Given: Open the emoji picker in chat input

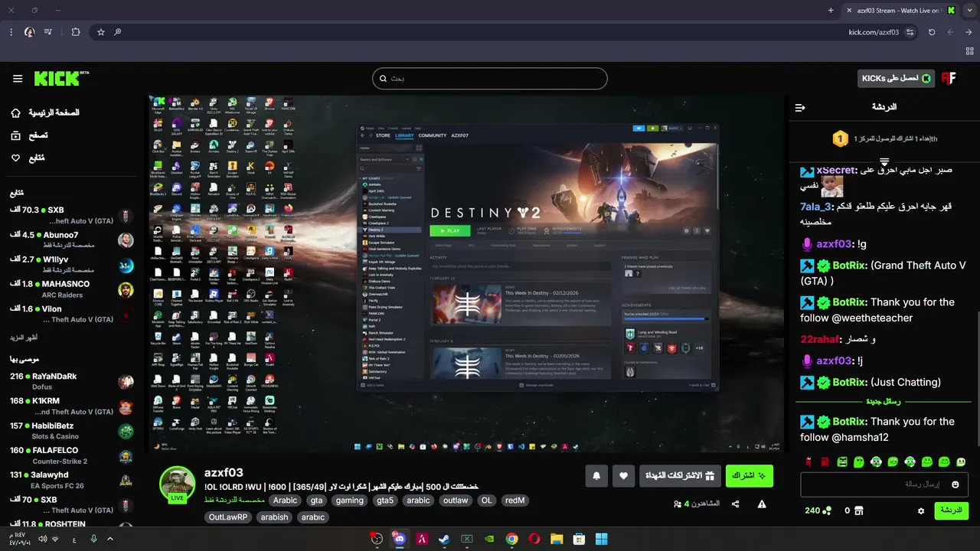Looking at the screenshot, I should [955, 484].
